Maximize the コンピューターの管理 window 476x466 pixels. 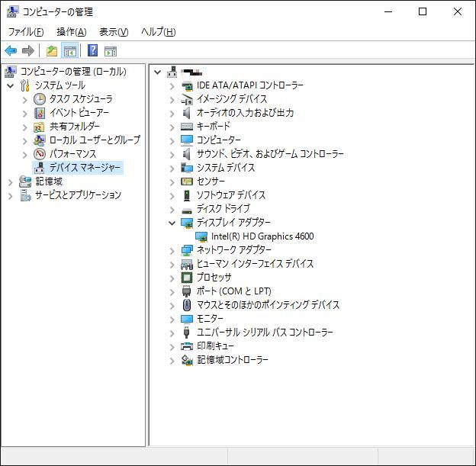[x=423, y=11]
